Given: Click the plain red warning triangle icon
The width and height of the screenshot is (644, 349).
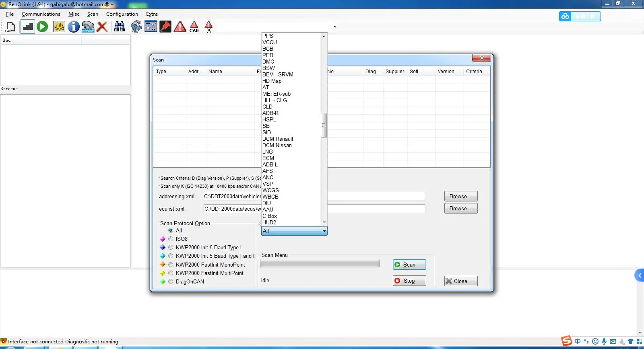Looking at the screenshot, I should click(180, 27).
